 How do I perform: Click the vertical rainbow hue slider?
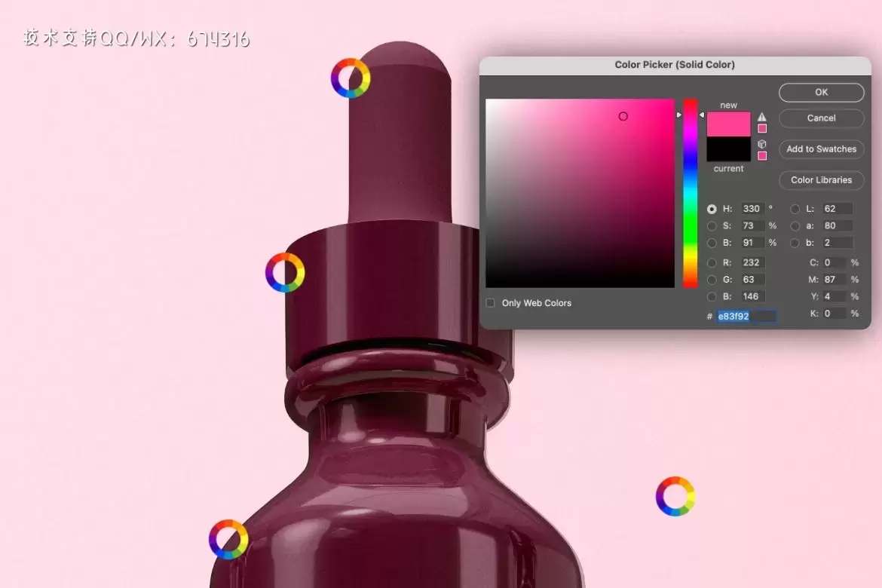tap(690, 193)
